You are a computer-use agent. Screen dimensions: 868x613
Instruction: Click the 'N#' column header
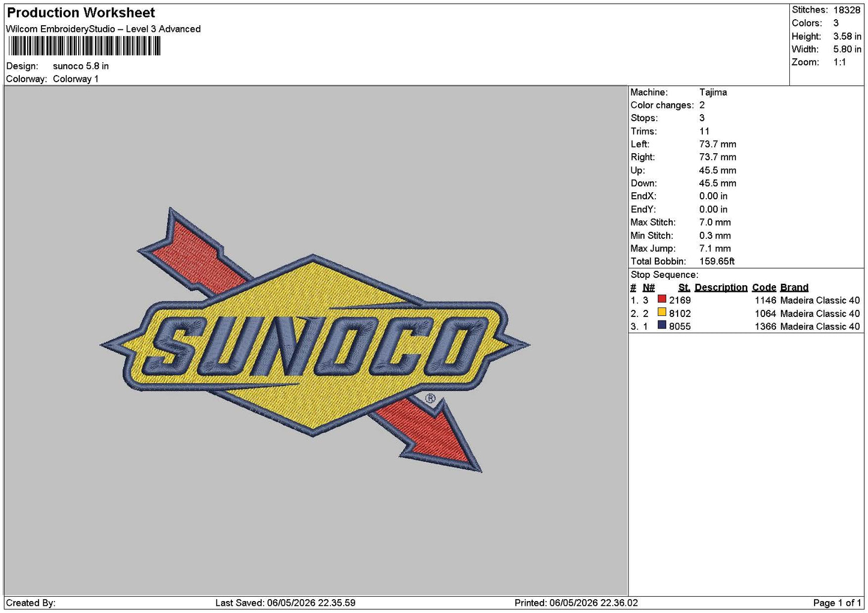click(x=649, y=288)
